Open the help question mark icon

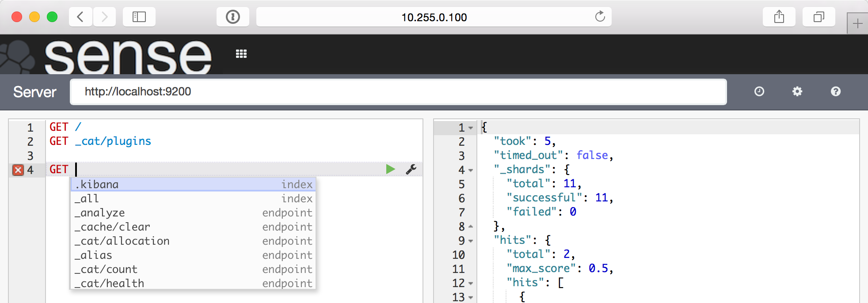point(835,91)
